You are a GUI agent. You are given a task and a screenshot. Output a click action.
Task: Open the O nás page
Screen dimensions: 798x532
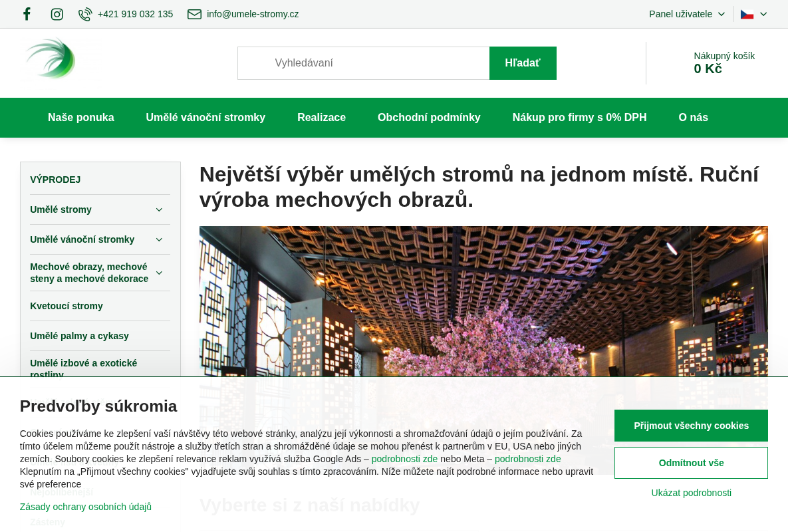click(x=693, y=118)
